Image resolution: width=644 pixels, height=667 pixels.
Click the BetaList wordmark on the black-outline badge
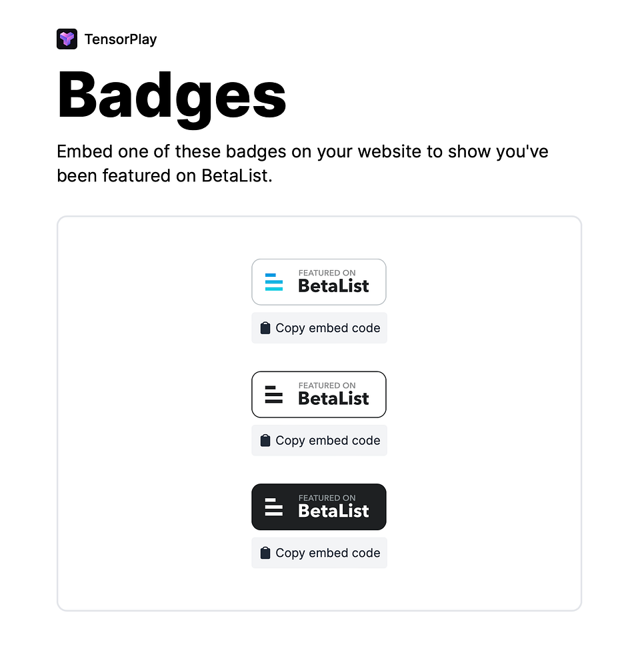coord(333,399)
